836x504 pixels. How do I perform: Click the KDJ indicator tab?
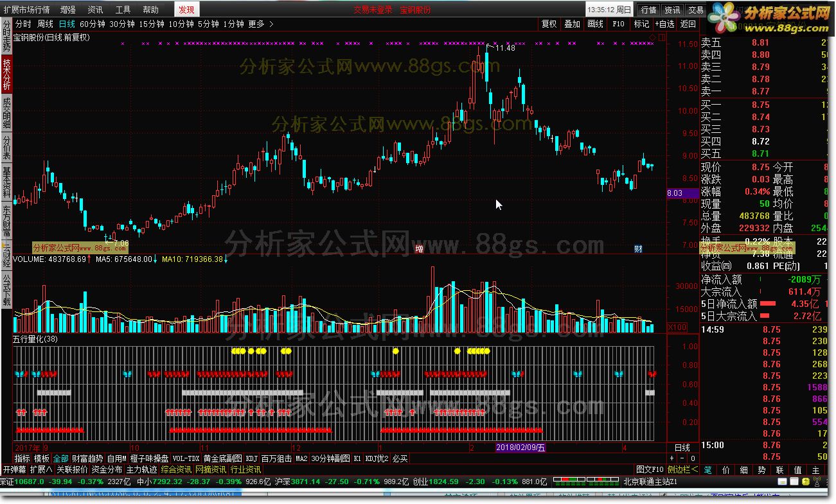tap(251, 458)
